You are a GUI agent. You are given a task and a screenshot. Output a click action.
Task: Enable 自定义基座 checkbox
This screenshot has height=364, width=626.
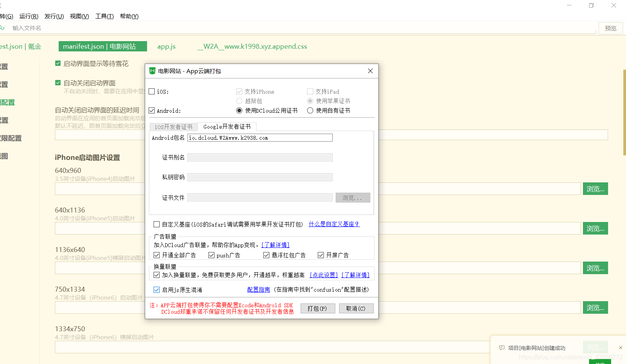point(157,224)
